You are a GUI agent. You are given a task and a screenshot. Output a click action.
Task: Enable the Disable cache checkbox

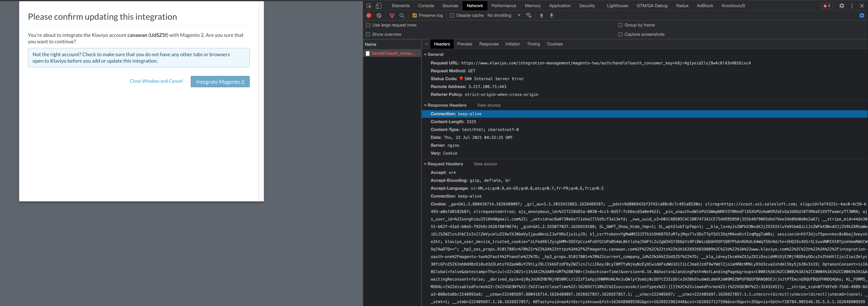[452, 15]
